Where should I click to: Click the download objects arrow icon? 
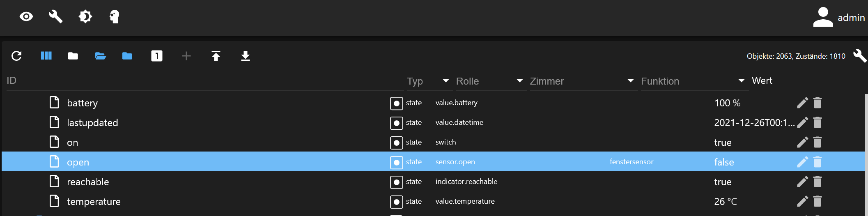(x=246, y=56)
